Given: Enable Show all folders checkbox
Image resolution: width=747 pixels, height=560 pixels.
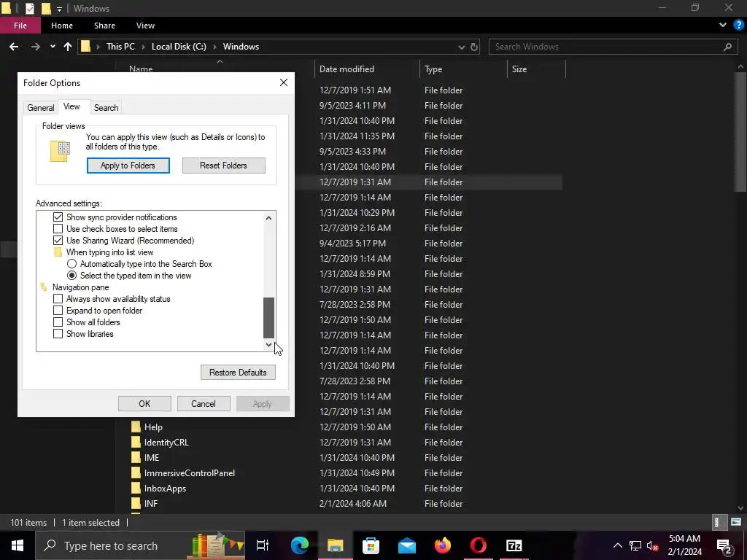Looking at the screenshot, I should pos(58,322).
